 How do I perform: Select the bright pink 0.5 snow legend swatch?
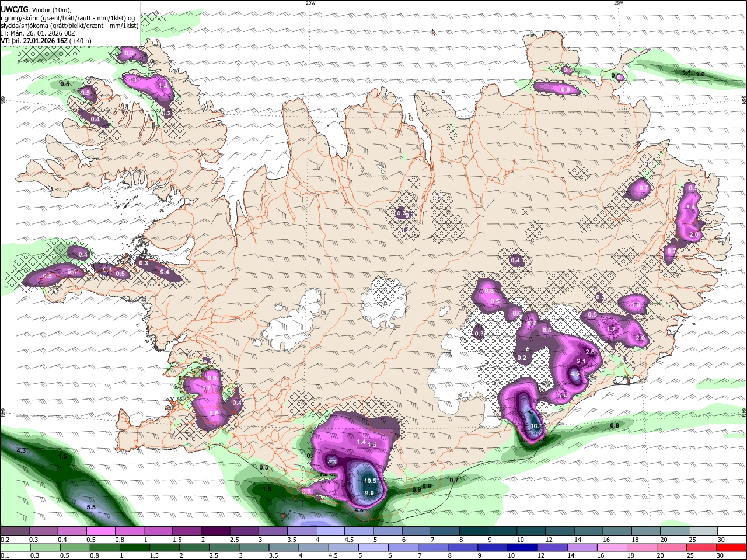click(100, 531)
